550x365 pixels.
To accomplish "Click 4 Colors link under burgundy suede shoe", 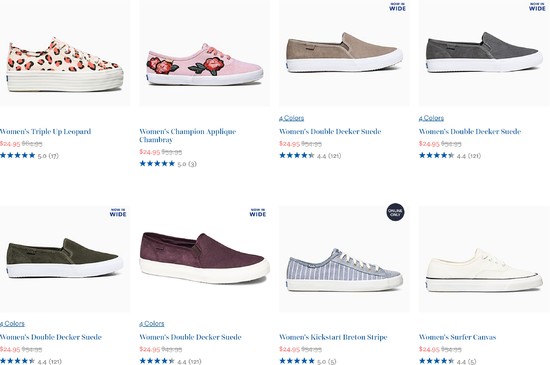I will (152, 324).
